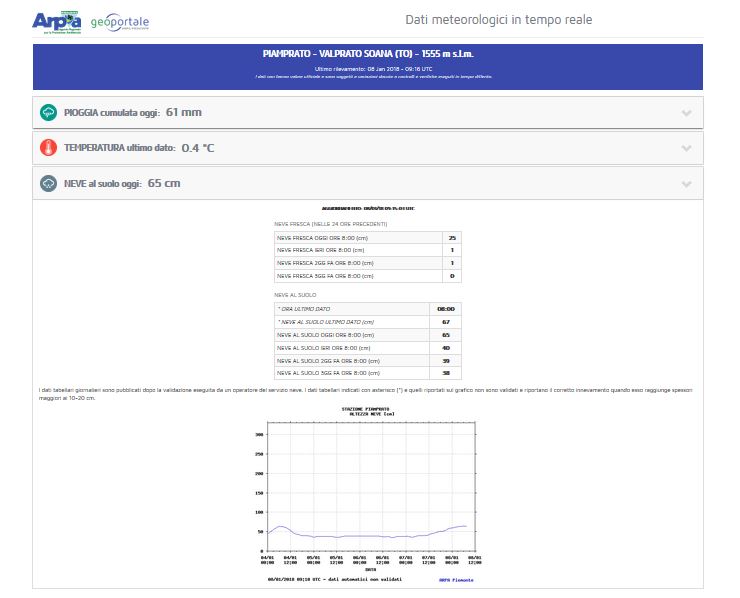Click the 'NEVE FRESCA IERI ORE 8:00' row

[x=368, y=250]
